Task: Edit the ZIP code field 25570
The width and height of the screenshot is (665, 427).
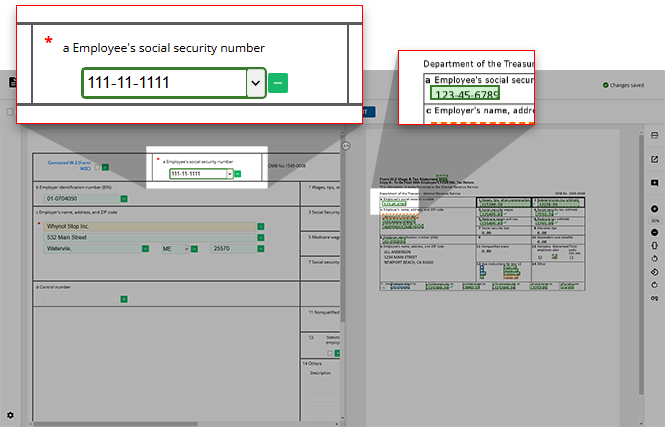Action: pyautogui.click(x=233, y=248)
